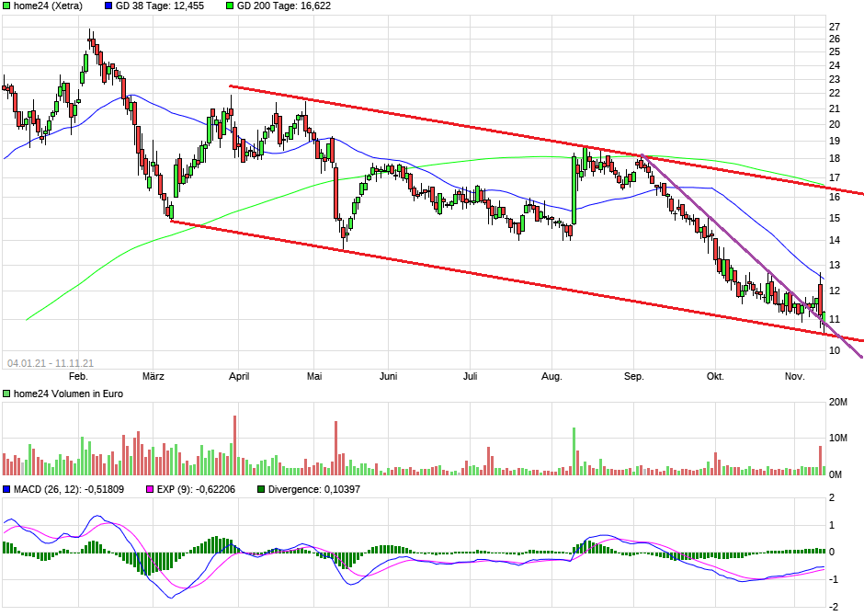Click the tall green August volume spike
The height and width of the screenshot is (616, 864).
(574, 451)
